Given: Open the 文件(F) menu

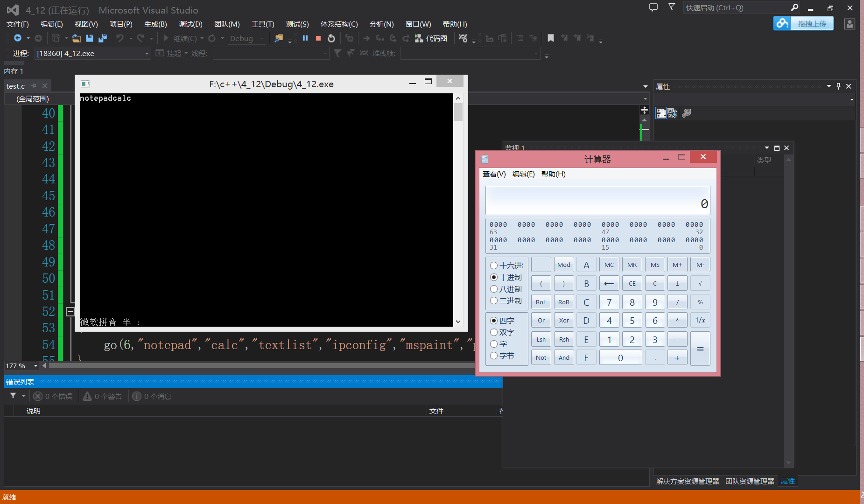Looking at the screenshot, I should pos(18,24).
